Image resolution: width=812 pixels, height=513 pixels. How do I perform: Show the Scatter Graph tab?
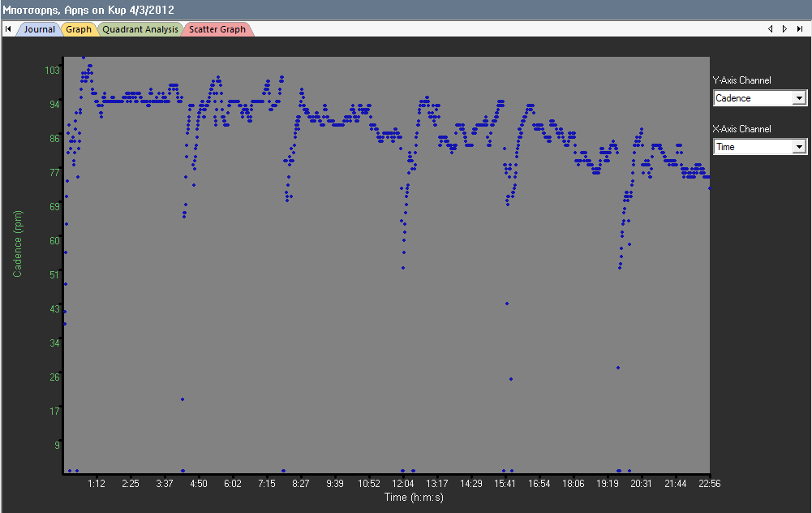pos(217,29)
